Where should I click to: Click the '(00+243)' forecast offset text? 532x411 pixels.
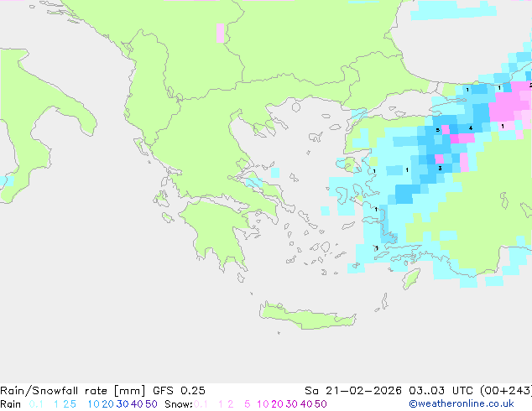click(x=508, y=391)
